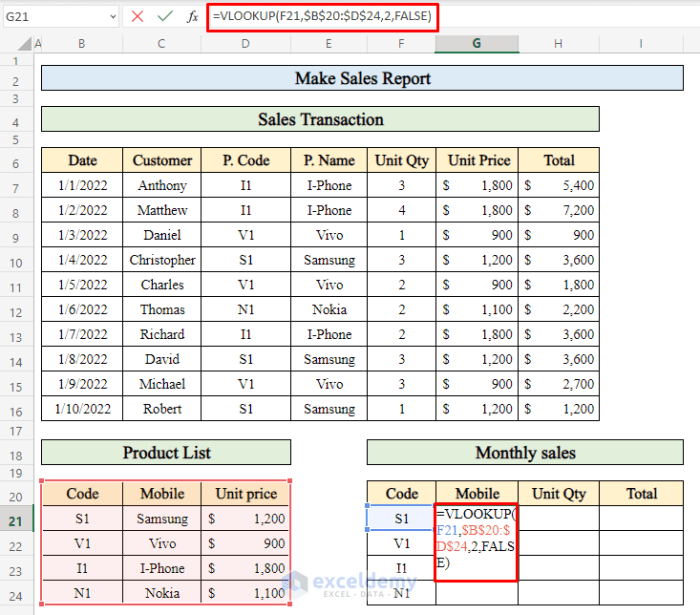Select all cells with the corner triangle
The height and width of the screenshot is (615, 700).
click(x=25, y=44)
